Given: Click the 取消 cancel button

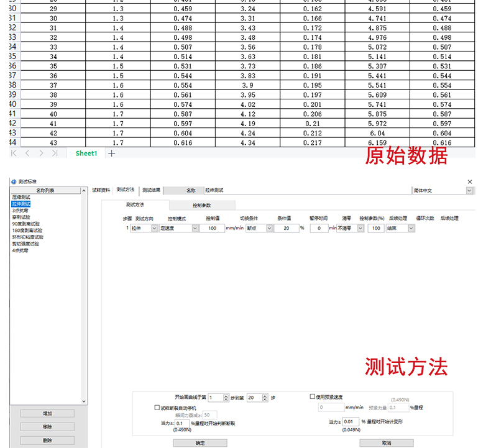Looking at the screenshot, I should [386, 442].
